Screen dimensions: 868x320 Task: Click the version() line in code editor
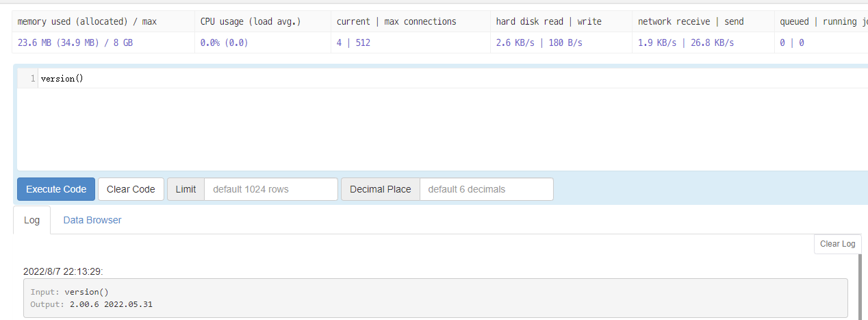point(62,78)
